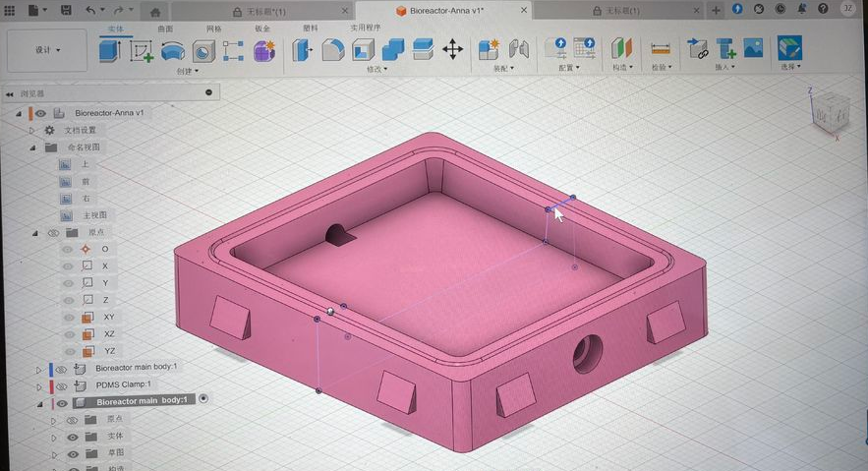This screenshot has height=471, width=868.
Task: Click the Undo arrow icon
Action: (91, 10)
